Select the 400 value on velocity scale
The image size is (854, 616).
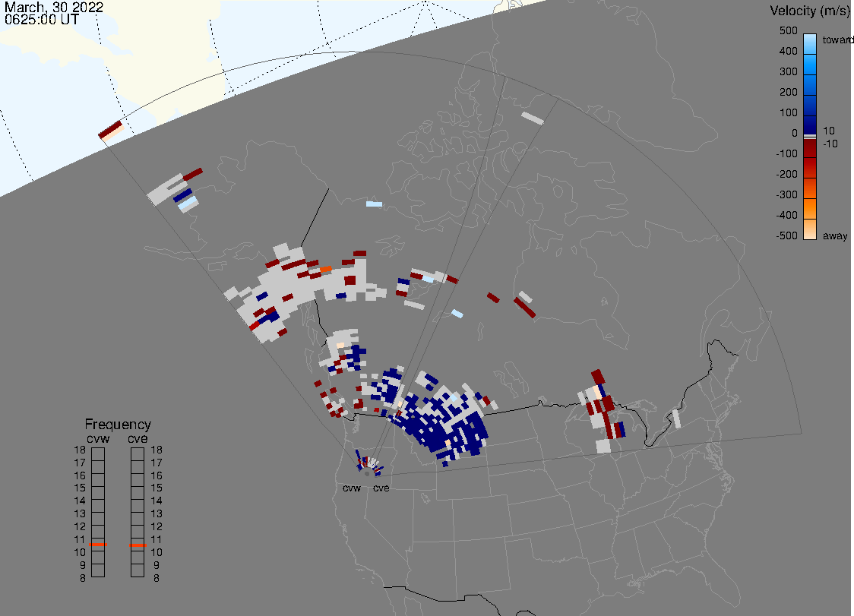pyautogui.click(x=788, y=51)
